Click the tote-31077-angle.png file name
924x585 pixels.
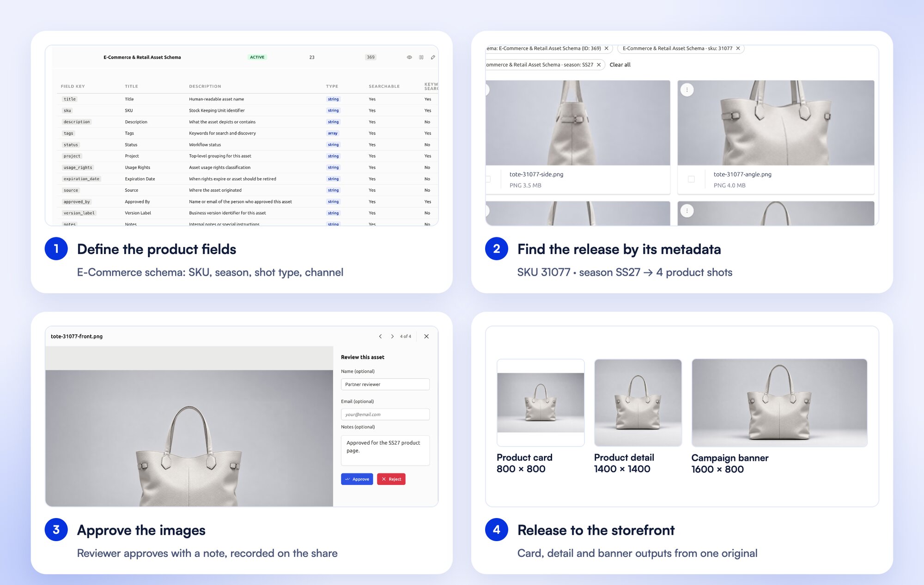[x=742, y=174]
